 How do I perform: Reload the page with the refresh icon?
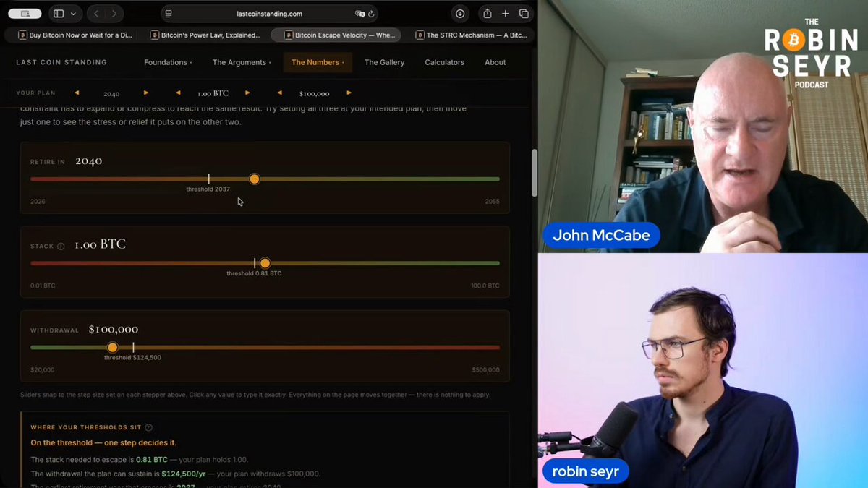(371, 14)
